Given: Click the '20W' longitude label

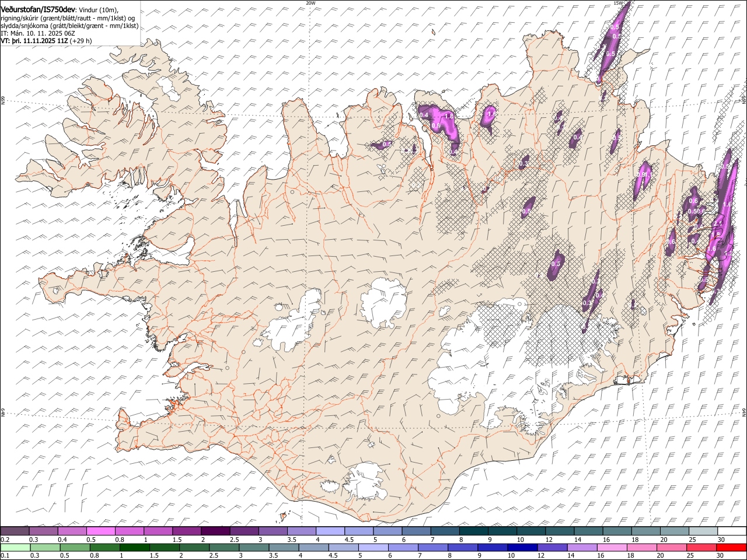Looking at the screenshot, I should (310, 3).
